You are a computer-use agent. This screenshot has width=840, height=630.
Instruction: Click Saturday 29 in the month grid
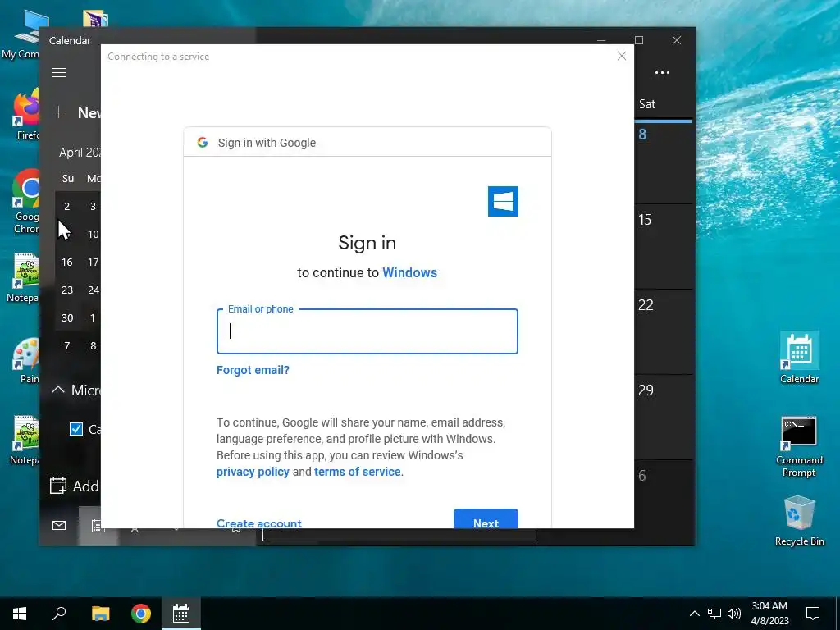(664, 418)
